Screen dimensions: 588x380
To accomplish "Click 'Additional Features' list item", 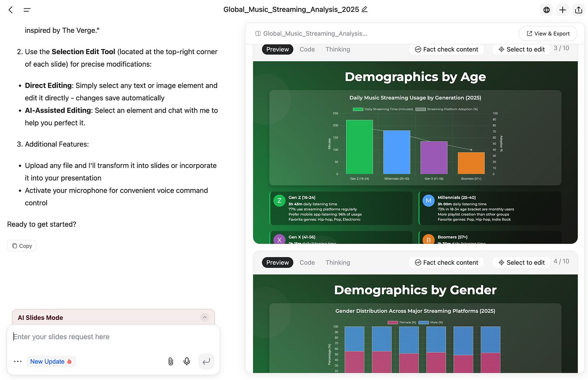I will [x=57, y=144].
